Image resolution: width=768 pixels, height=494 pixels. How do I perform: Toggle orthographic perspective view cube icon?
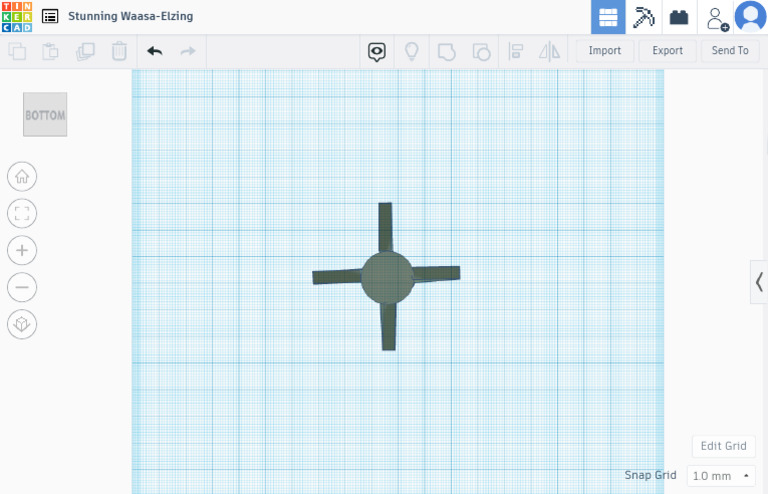[x=22, y=324]
